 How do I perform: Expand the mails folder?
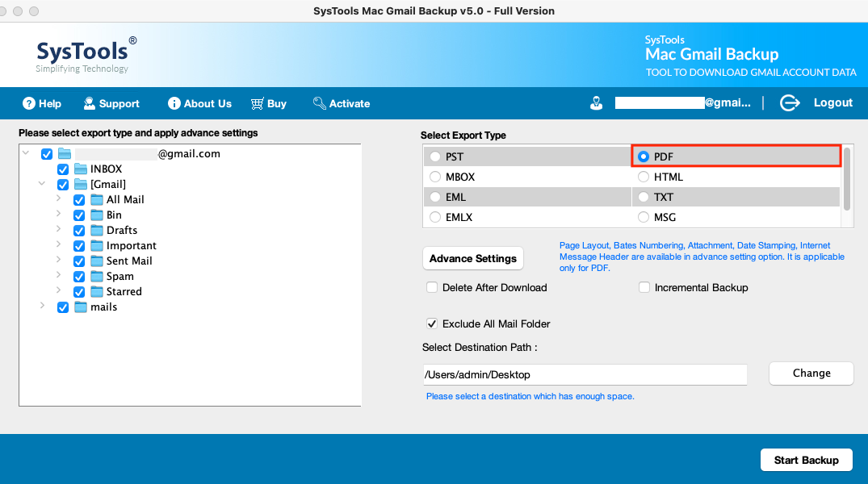42,306
